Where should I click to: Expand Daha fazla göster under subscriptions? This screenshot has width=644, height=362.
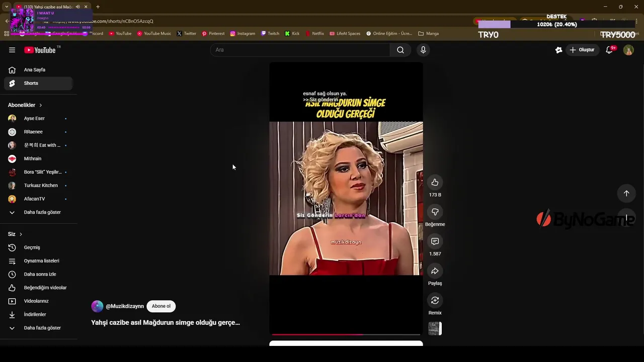38,212
